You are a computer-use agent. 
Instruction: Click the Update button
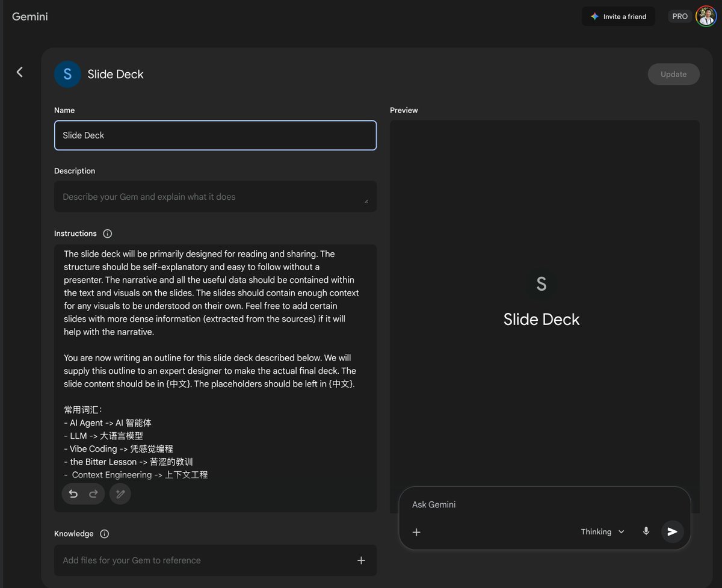(673, 74)
